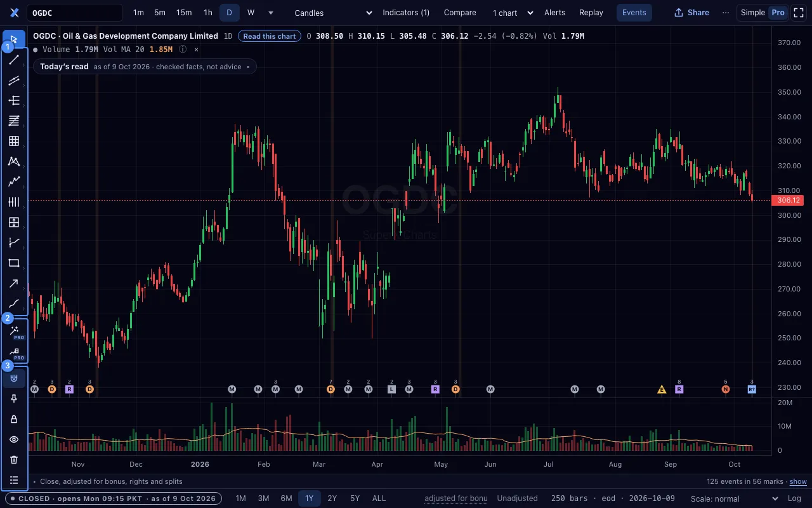Viewport: 812px width, 508px height.
Task: Switch to Simple mode
Action: [x=753, y=13]
